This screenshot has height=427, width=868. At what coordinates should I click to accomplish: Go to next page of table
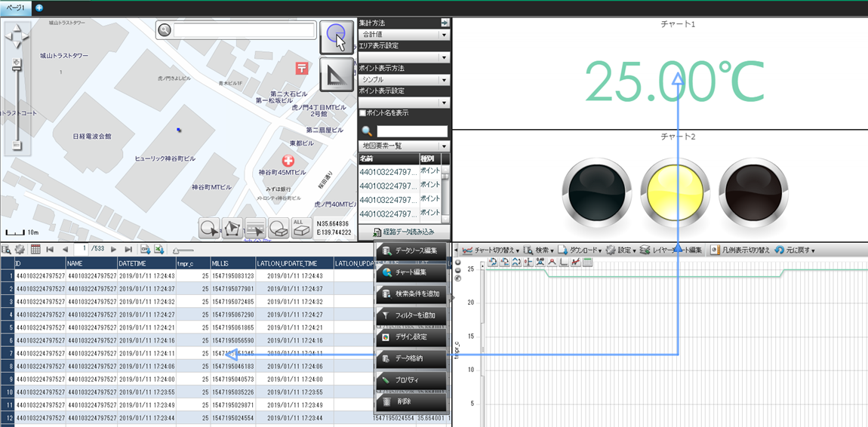coord(114,250)
